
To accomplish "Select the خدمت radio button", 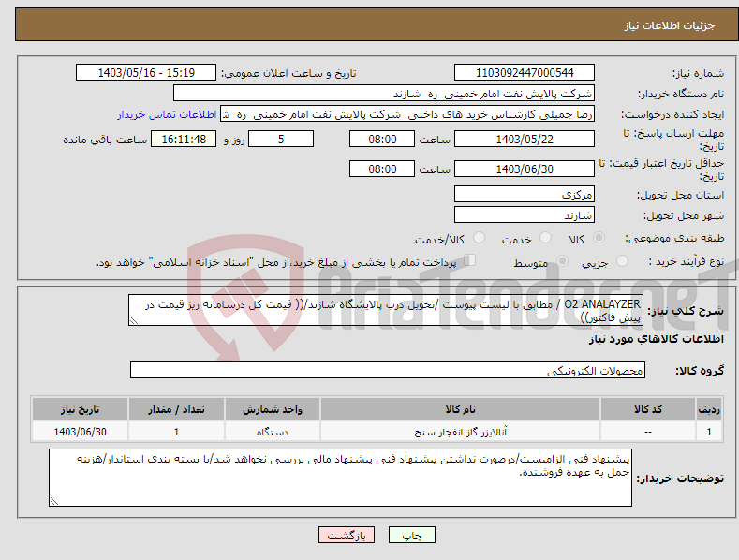I will 545,238.
